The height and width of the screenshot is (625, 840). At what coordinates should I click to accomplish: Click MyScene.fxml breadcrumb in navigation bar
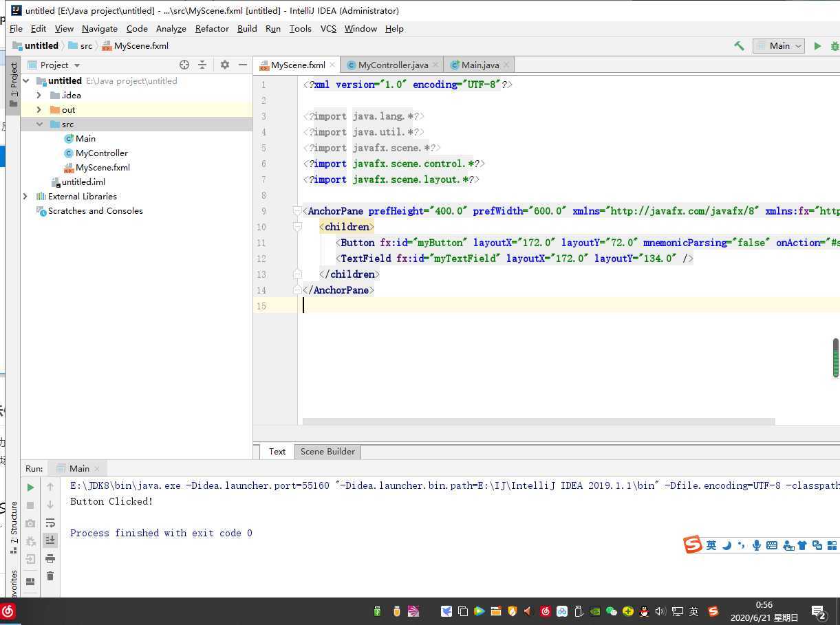135,46
